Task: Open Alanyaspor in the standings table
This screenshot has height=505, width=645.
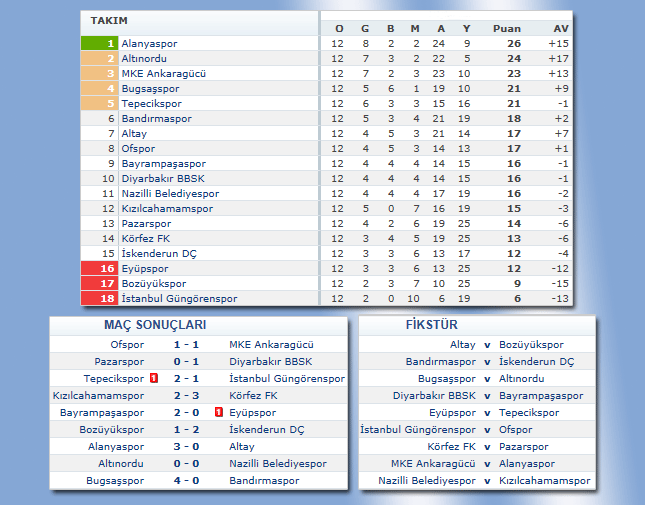Action: (x=150, y=44)
